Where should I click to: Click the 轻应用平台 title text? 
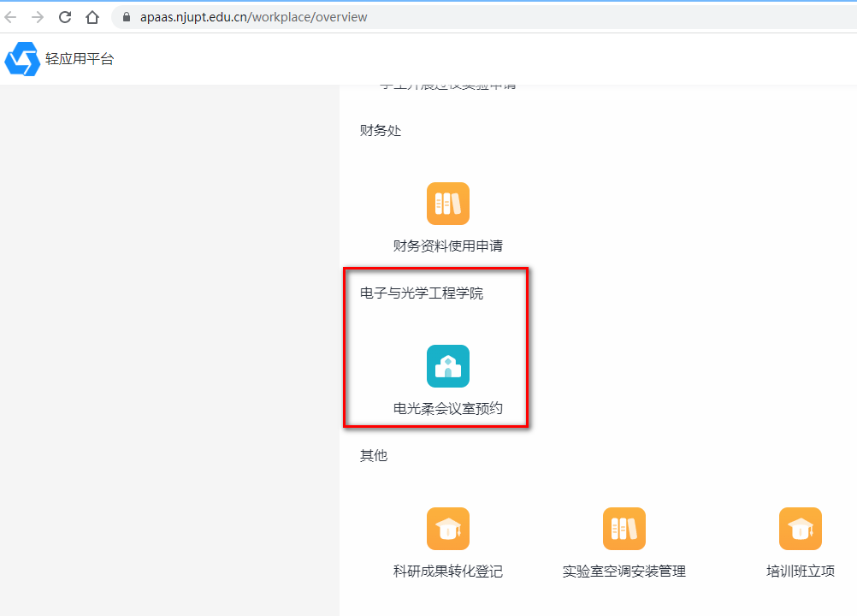[80, 59]
